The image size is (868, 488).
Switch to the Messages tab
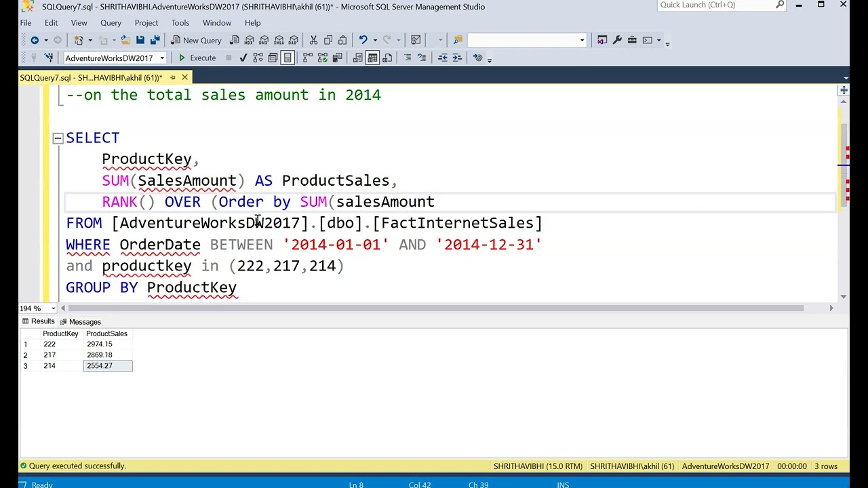(81, 322)
